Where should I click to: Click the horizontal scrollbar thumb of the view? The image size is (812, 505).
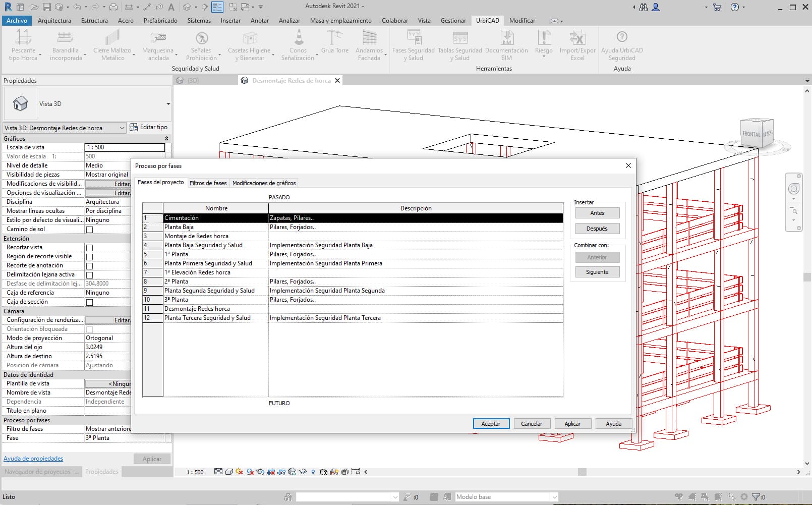582,472
